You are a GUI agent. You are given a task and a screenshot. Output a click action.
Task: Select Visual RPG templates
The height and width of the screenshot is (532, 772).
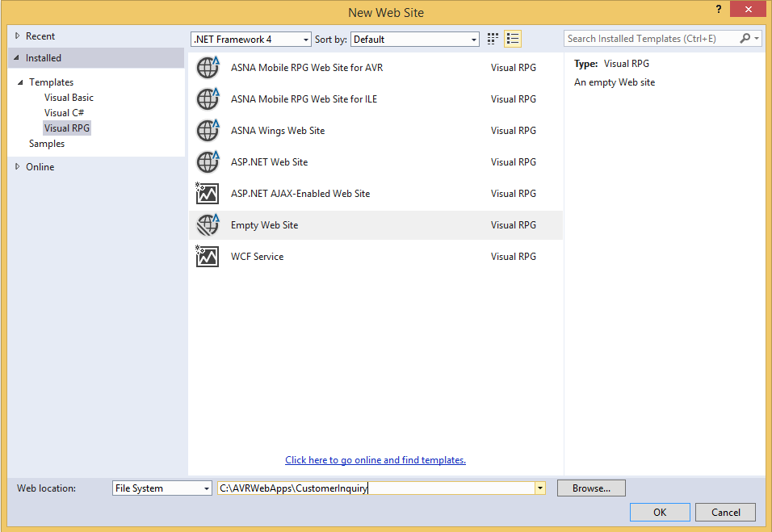click(x=67, y=128)
